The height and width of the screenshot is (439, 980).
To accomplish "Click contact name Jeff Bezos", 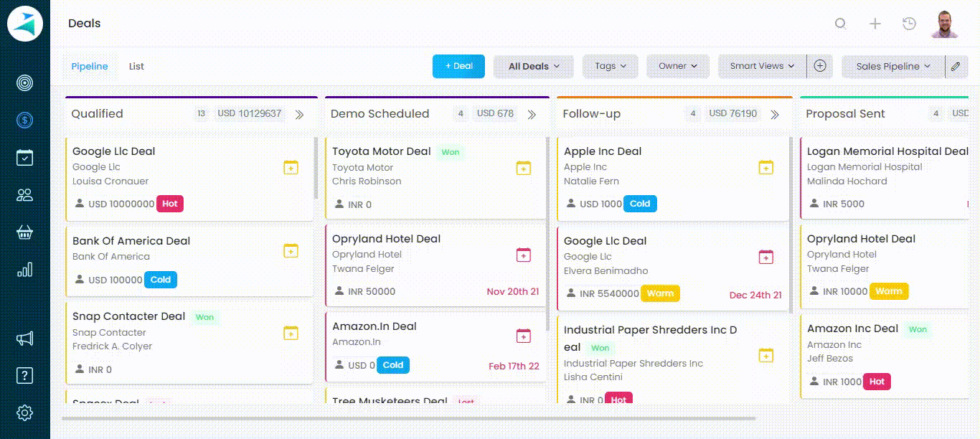I will (830, 359).
